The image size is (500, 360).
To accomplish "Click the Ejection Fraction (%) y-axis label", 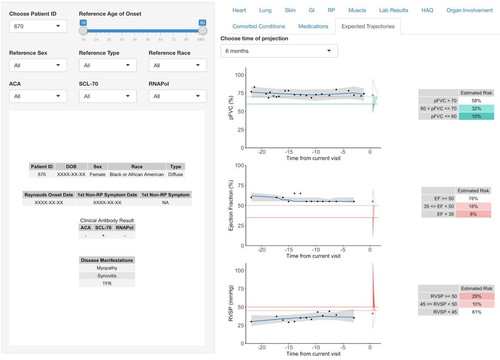I will [x=231, y=205].
